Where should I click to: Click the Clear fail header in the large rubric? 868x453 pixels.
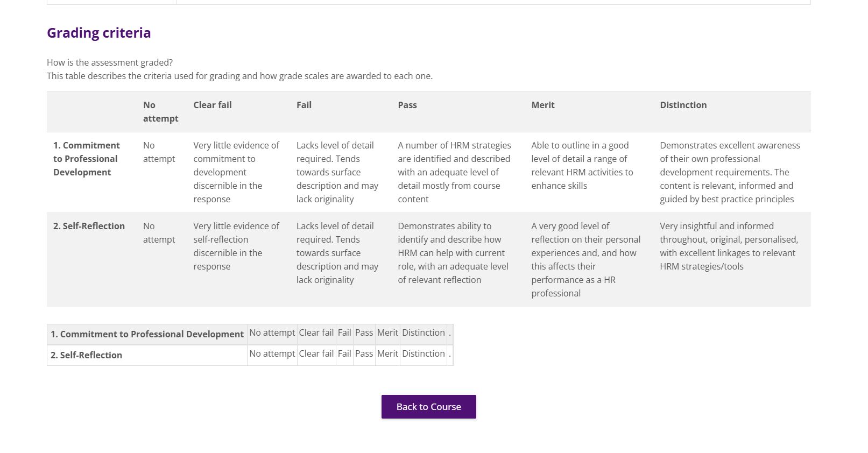(x=212, y=105)
